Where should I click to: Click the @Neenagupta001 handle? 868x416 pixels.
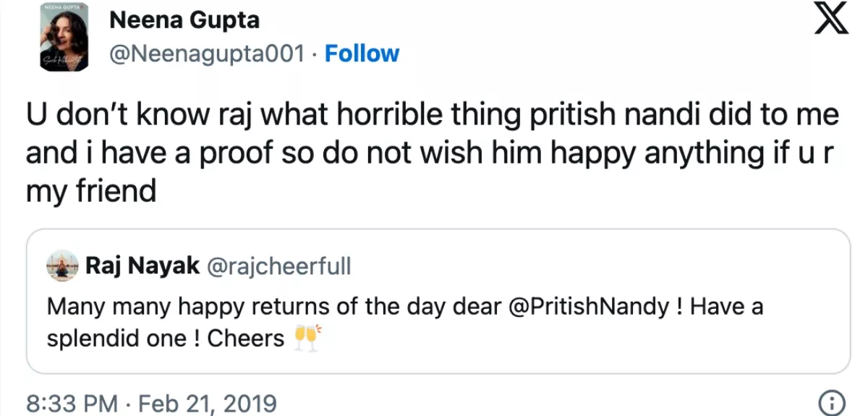pyautogui.click(x=206, y=54)
